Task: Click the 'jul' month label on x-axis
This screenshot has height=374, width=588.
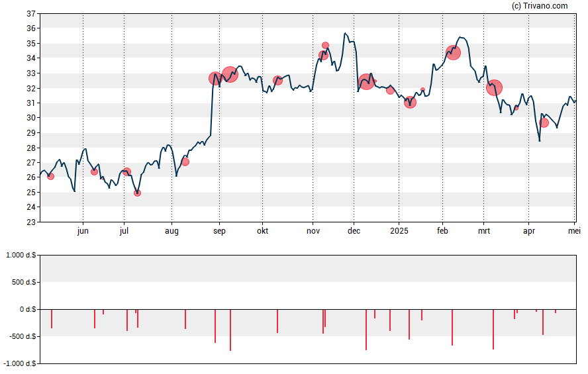Action: (x=124, y=231)
